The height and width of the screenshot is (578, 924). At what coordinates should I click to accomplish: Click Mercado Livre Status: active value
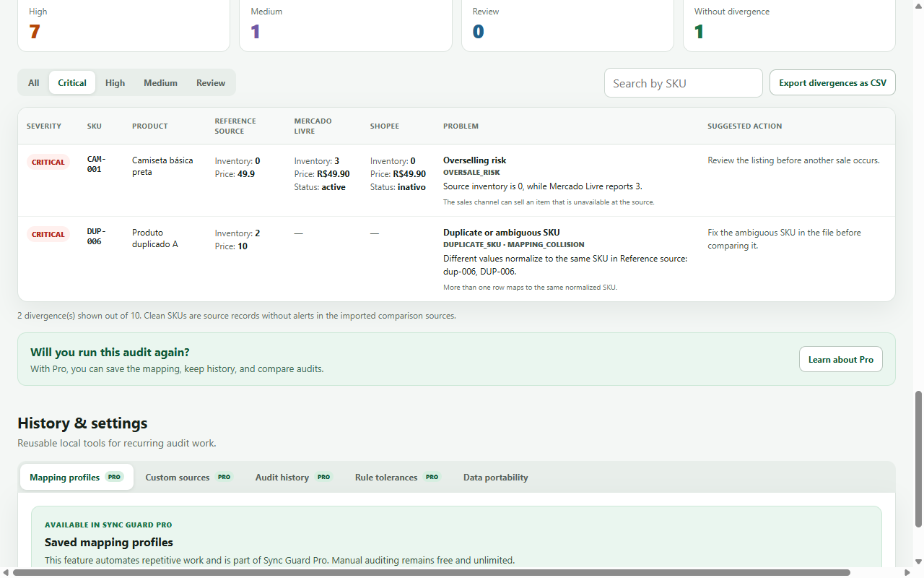[x=320, y=187]
